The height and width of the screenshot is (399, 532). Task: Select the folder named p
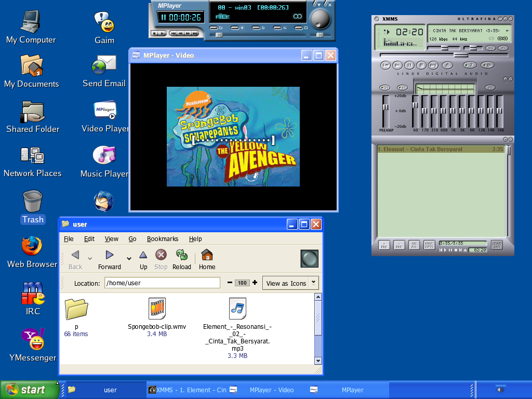(76, 317)
